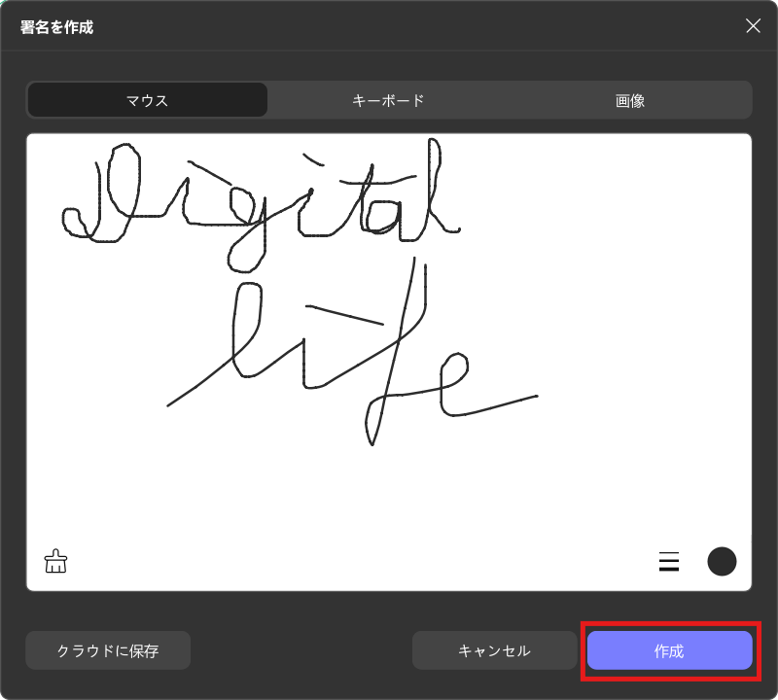Viewport: 778px width, 700px height.
Task: Open the stroke thickness lines icon
Action: (669, 561)
